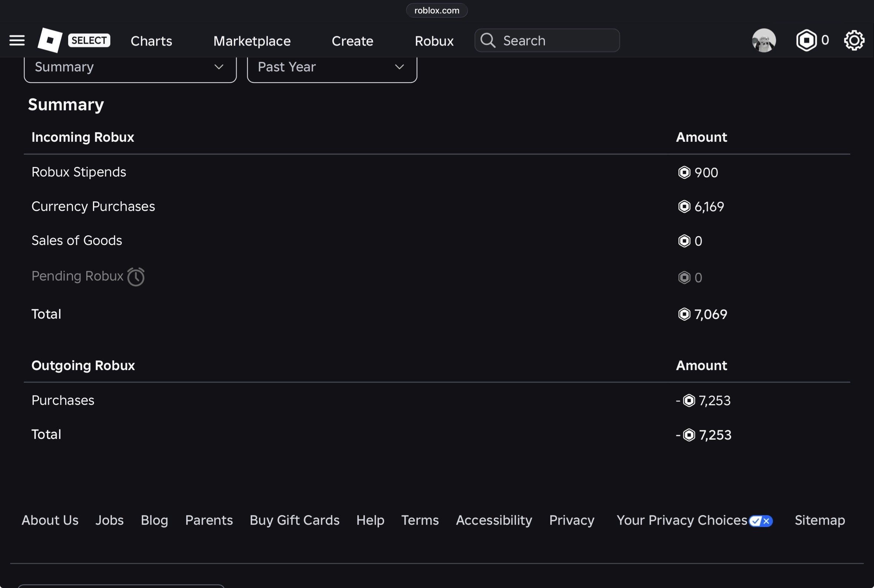874x588 pixels.
Task: Expand the Summary transaction type dropdown
Action: coord(130,67)
